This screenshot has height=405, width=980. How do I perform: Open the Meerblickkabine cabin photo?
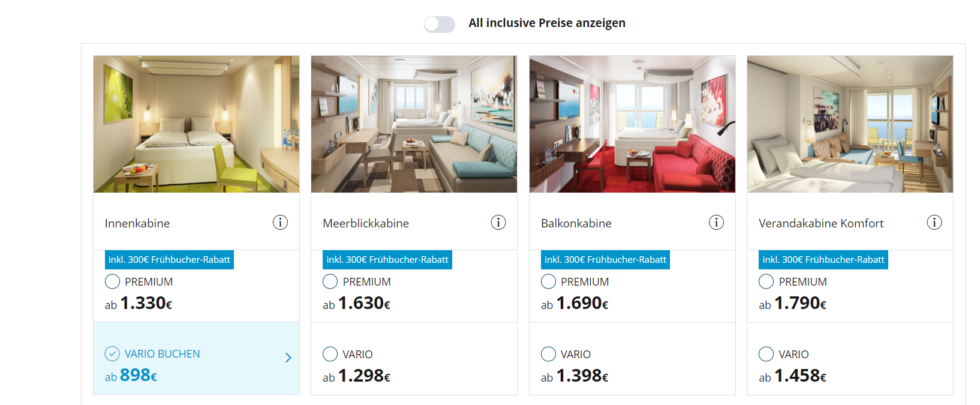[x=414, y=124]
